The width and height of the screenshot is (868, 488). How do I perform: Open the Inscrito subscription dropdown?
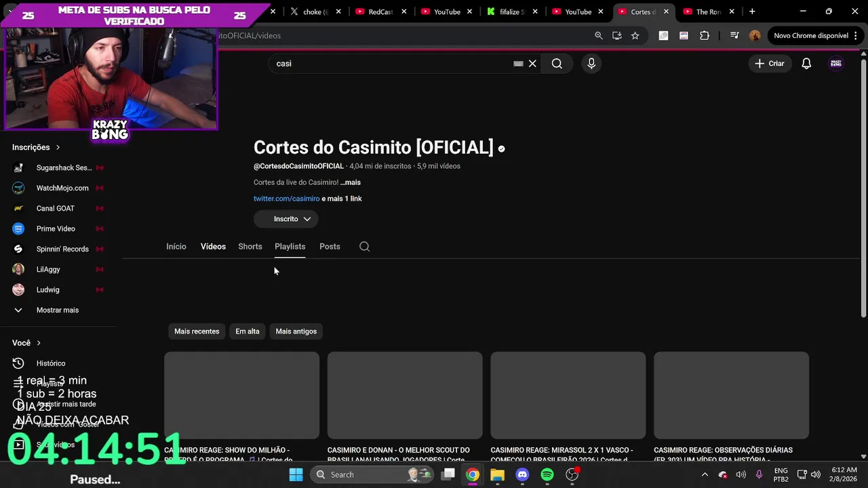point(285,219)
